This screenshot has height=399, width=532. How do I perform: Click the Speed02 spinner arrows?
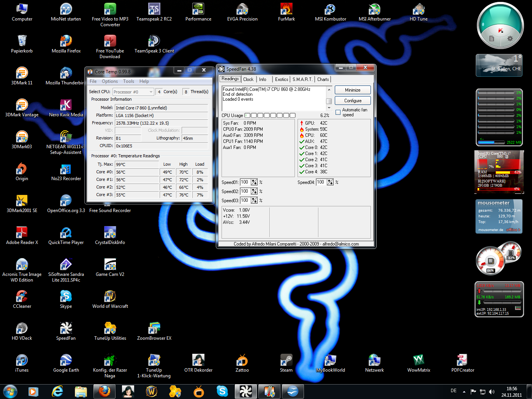[x=254, y=191]
